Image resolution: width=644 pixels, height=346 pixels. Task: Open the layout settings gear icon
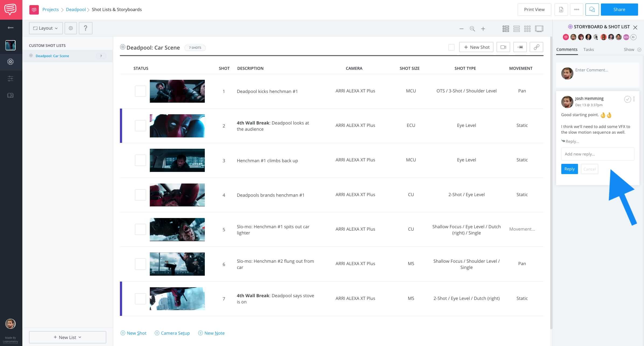pos(71,28)
